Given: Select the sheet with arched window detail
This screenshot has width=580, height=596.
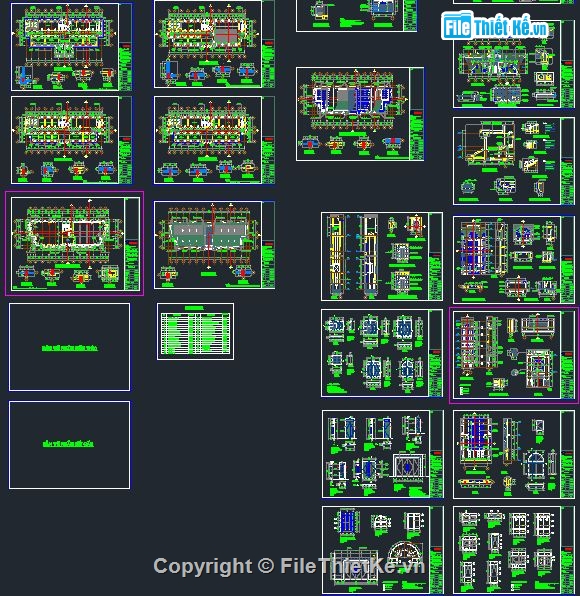Looking at the screenshot, I should [x=513, y=454].
